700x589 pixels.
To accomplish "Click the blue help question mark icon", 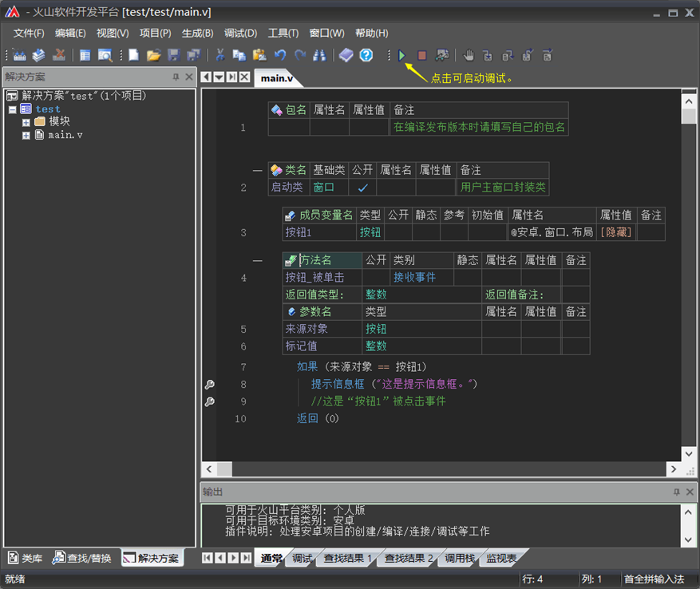I will pos(366,55).
